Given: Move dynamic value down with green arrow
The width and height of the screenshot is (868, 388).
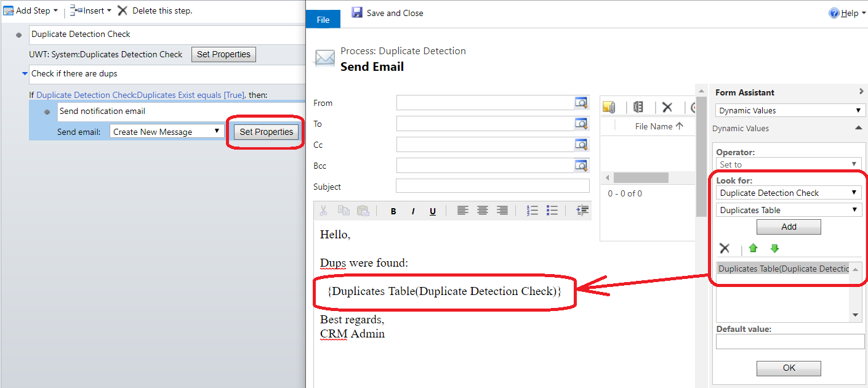Looking at the screenshot, I should 774,248.
